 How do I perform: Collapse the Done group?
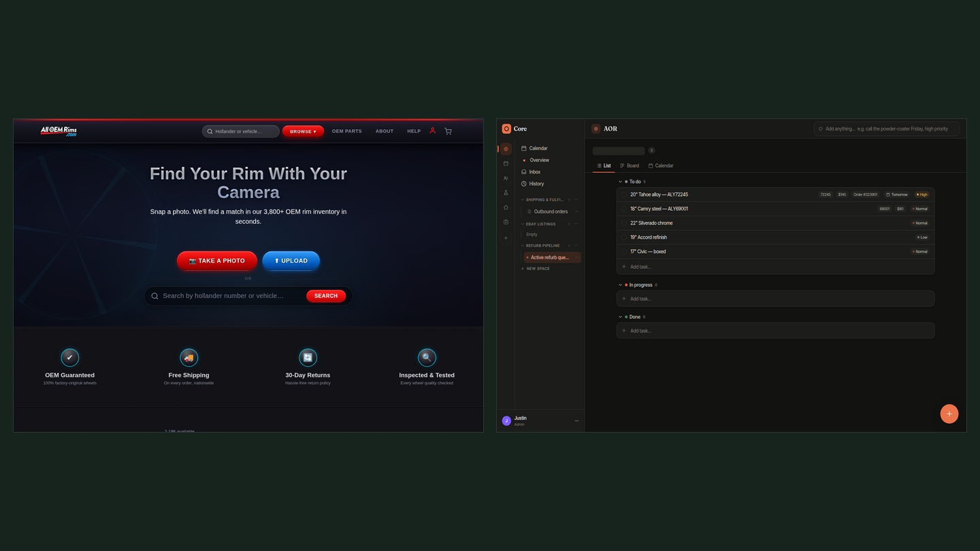pyautogui.click(x=620, y=317)
